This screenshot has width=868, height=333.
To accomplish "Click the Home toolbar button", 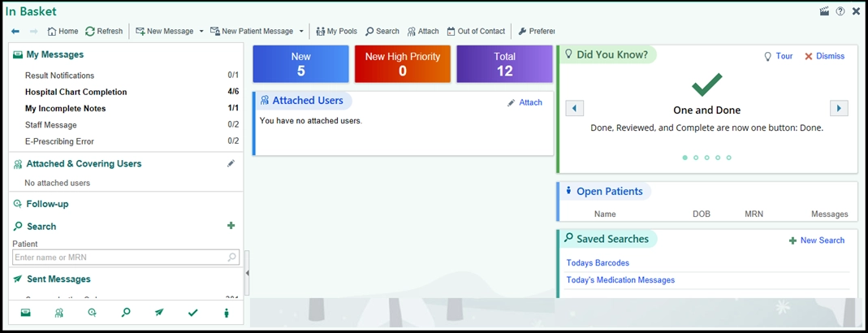I will click(63, 32).
